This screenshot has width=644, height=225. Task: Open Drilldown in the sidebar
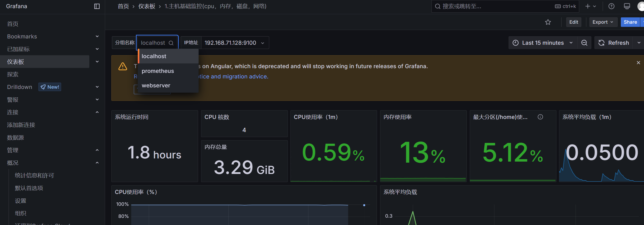19,87
